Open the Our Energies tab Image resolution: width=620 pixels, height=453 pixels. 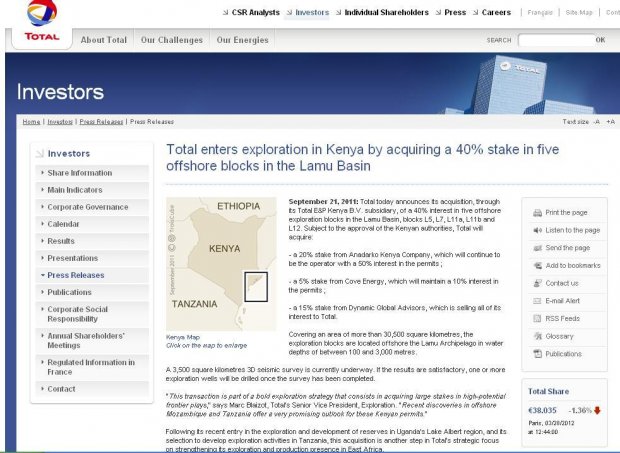(x=242, y=40)
